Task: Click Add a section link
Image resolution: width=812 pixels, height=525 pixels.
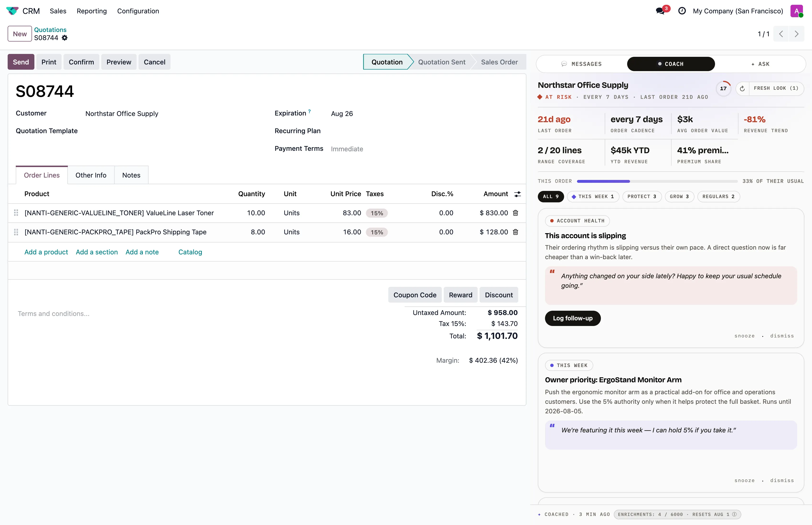Action: [96, 252]
